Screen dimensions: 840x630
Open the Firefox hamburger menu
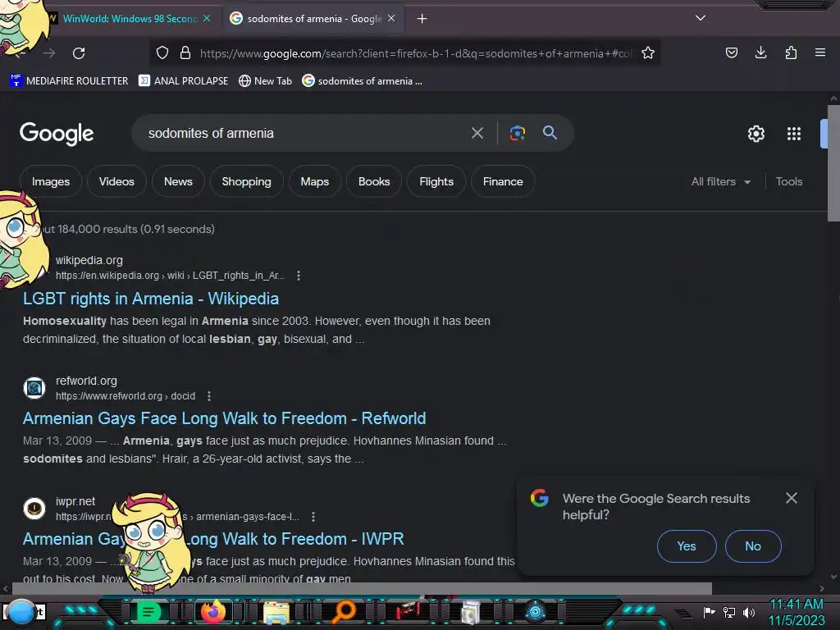coord(820,52)
